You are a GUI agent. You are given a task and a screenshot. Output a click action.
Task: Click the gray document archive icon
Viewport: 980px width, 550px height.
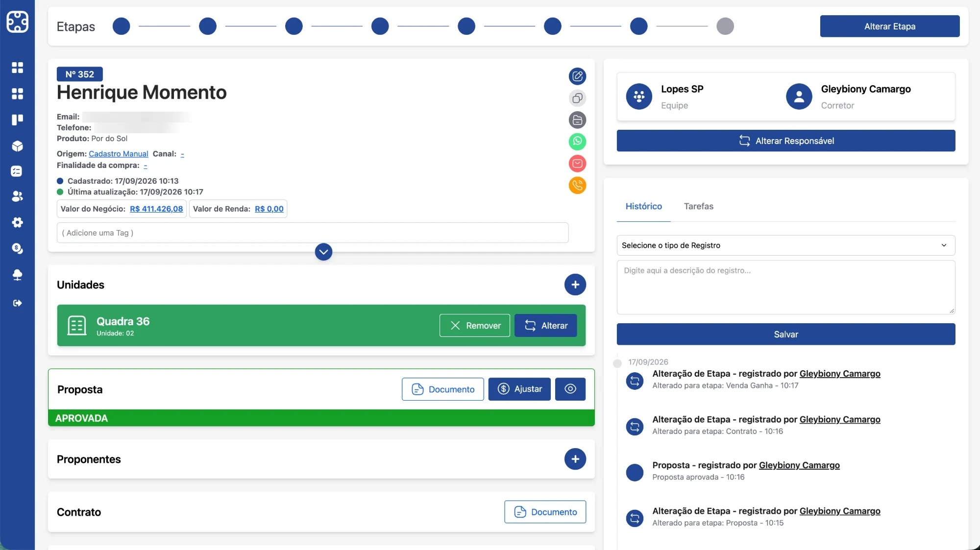click(577, 120)
